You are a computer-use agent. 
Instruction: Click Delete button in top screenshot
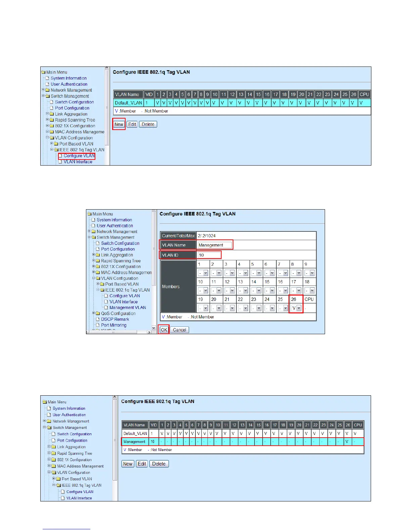[148, 124]
